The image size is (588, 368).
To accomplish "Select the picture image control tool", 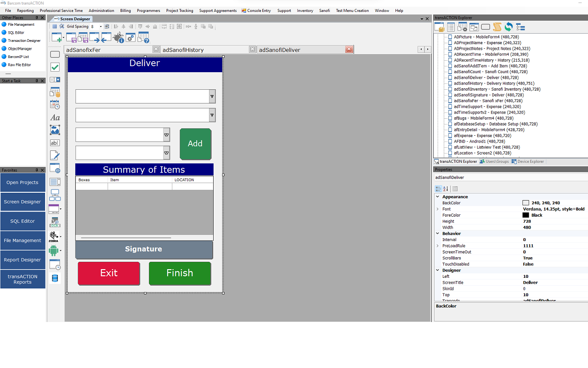I will click(55, 130).
